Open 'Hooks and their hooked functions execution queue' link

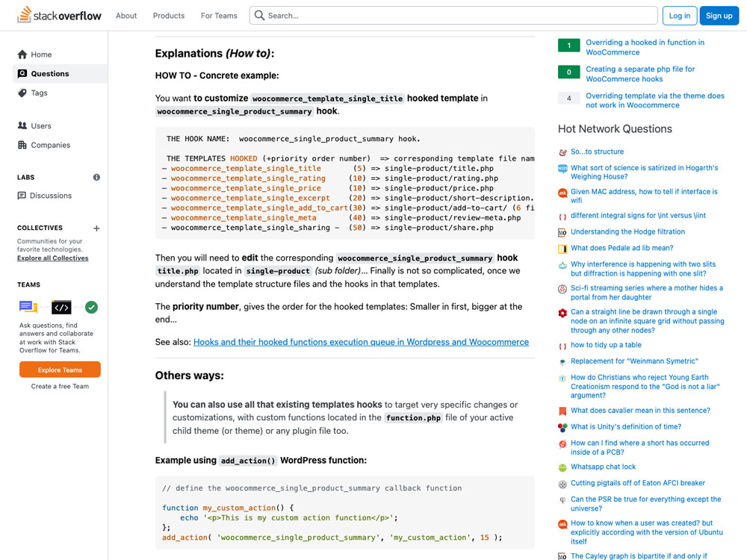[361, 342]
